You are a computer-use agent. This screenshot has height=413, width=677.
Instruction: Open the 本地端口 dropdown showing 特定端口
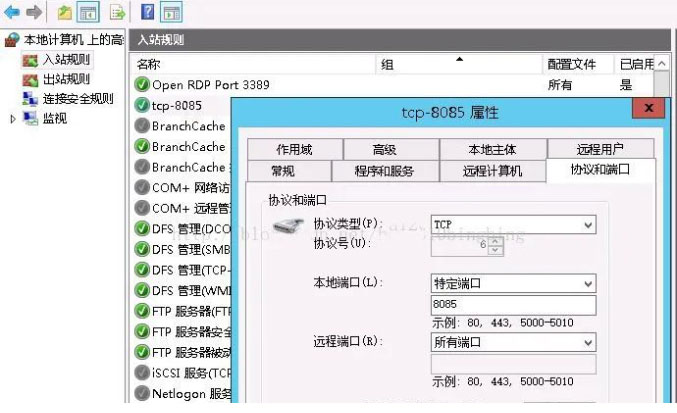pyautogui.click(x=512, y=284)
